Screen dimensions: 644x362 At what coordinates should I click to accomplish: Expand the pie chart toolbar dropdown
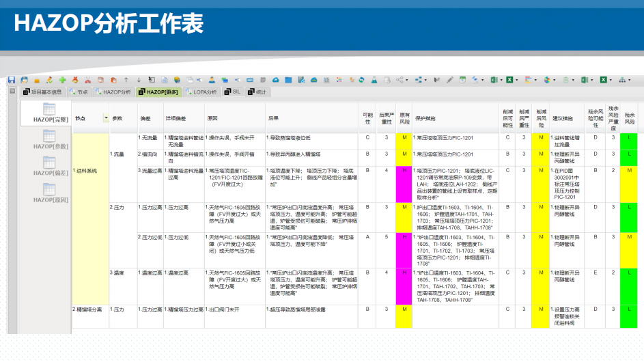coord(554,80)
